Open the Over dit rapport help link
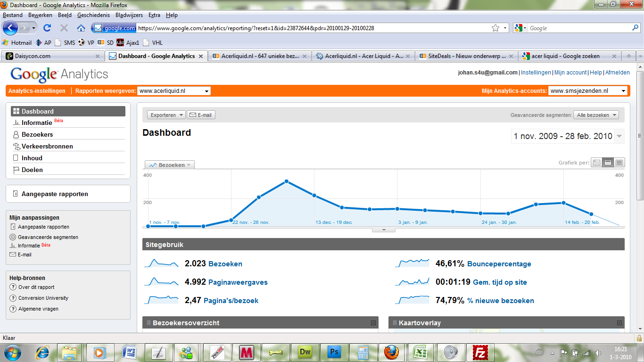 [36, 287]
